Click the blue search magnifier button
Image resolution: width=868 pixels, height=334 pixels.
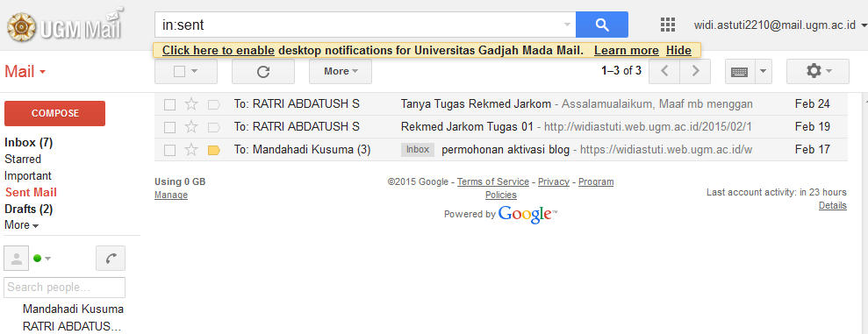(x=602, y=25)
